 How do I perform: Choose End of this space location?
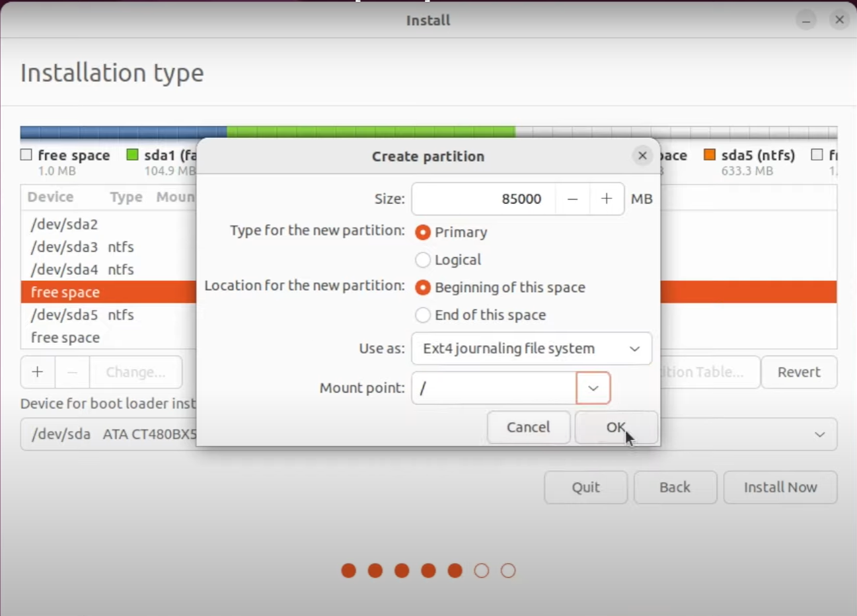tap(423, 315)
